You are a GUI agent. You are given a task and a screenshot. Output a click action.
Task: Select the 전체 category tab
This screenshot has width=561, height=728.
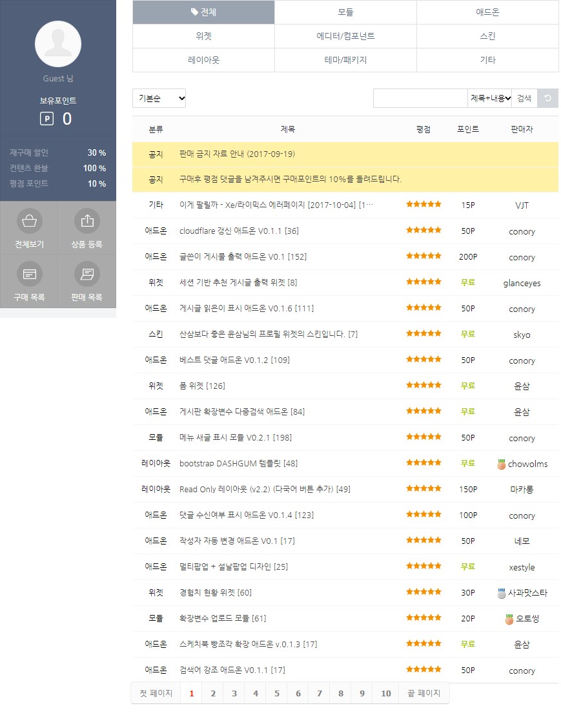(204, 12)
